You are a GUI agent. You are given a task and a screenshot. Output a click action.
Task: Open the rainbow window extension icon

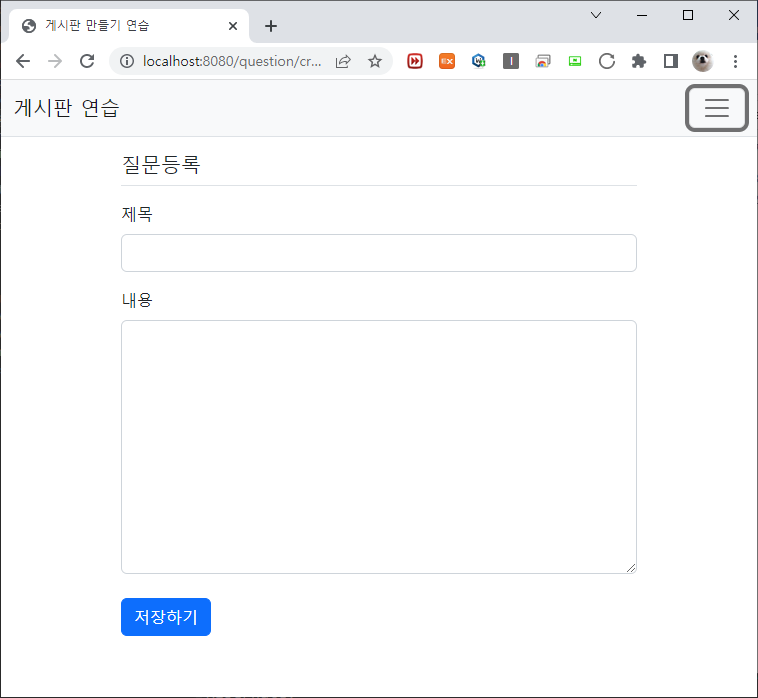coord(543,61)
